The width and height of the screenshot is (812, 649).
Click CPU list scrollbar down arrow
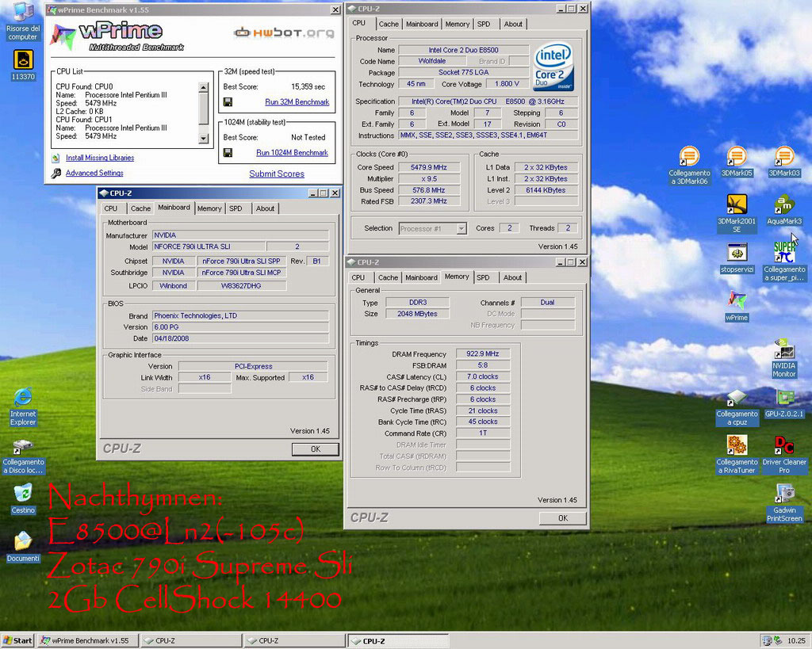coord(204,139)
